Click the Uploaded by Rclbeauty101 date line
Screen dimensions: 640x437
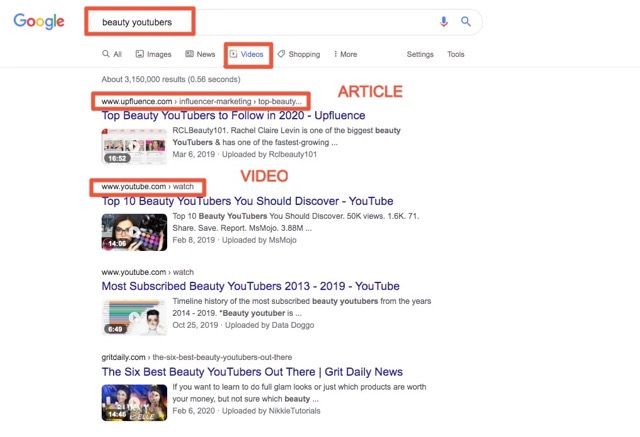(x=244, y=154)
